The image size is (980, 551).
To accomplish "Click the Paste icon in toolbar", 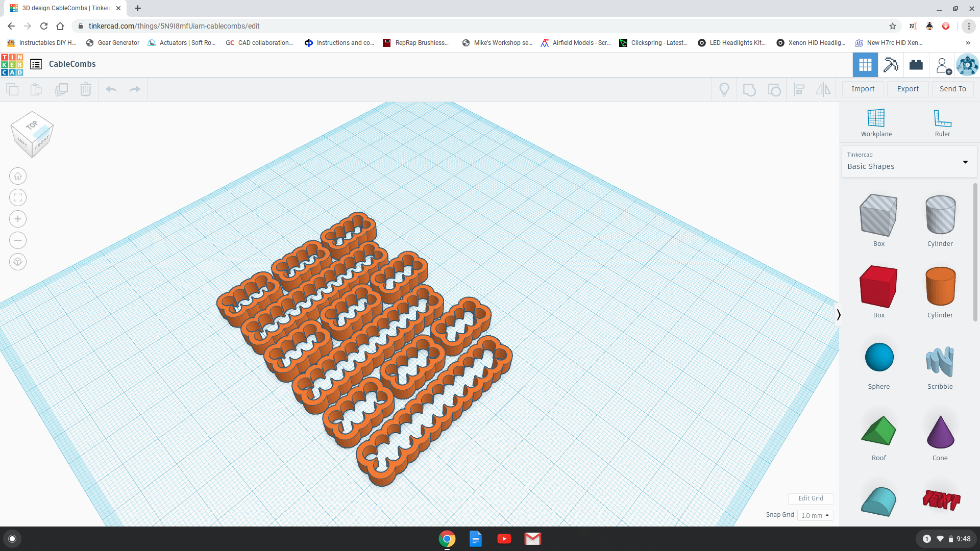I will [x=36, y=89].
